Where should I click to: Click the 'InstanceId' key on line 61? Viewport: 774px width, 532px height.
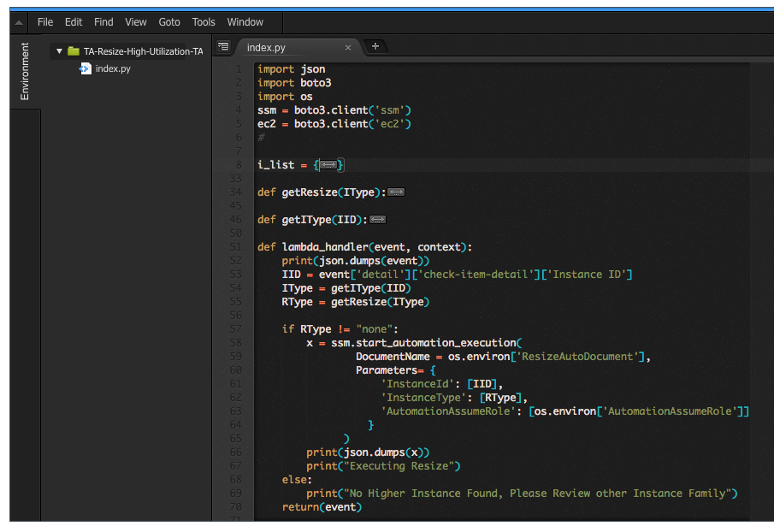417,384
